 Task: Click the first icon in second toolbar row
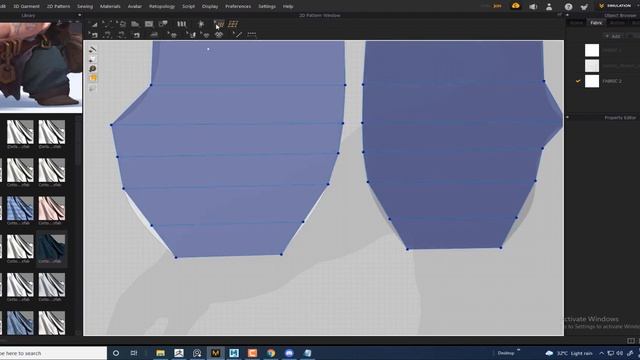pos(93,35)
